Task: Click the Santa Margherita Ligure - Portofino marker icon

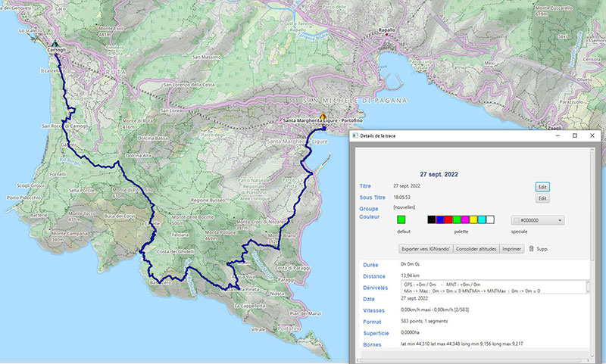Action: click(x=323, y=116)
